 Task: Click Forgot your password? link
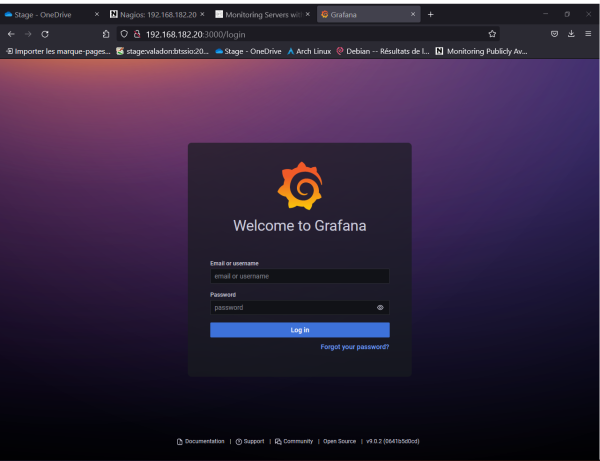pyautogui.click(x=355, y=347)
